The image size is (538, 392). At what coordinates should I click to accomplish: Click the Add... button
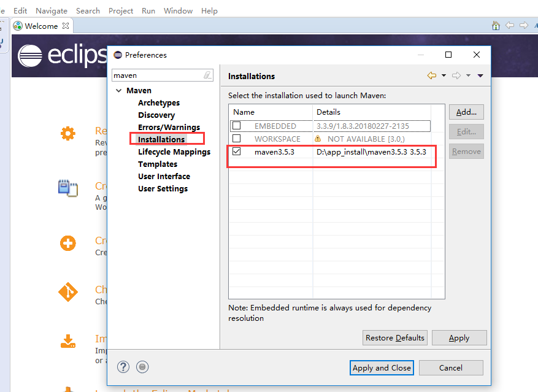tap(466, 112)
